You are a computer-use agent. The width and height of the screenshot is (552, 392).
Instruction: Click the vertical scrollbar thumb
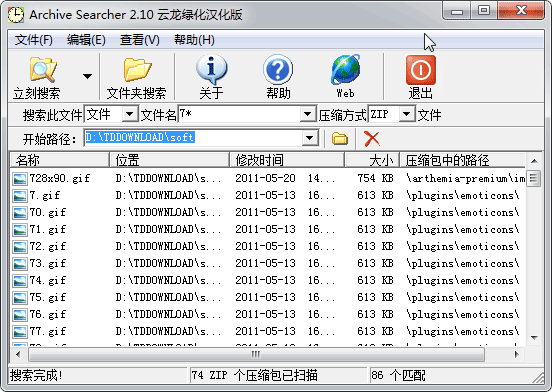534,178
